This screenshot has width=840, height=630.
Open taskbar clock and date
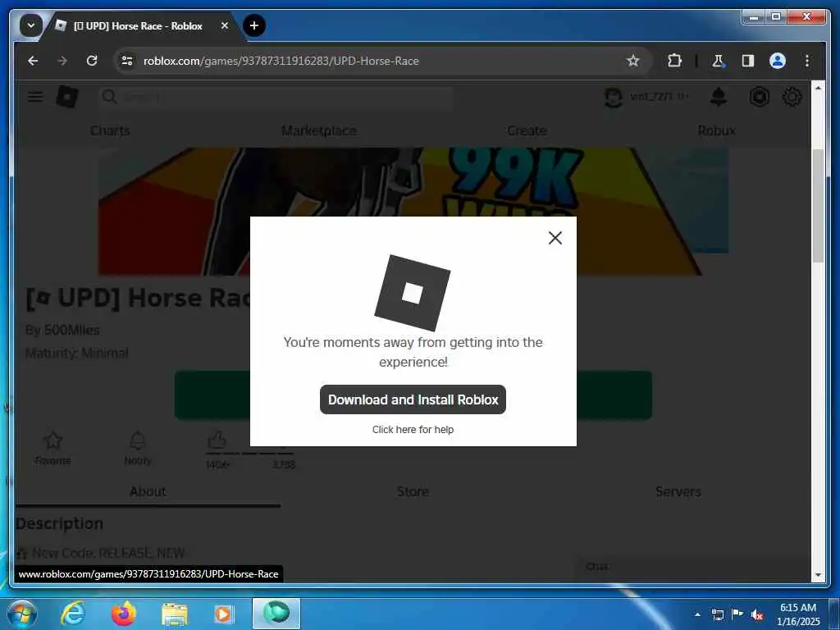click(797, 614)
